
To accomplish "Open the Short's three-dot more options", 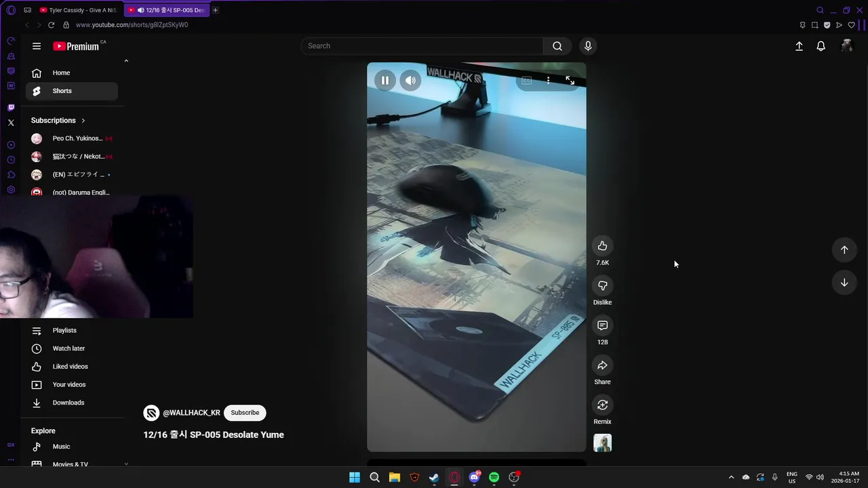I will click(x=548, y=81).
